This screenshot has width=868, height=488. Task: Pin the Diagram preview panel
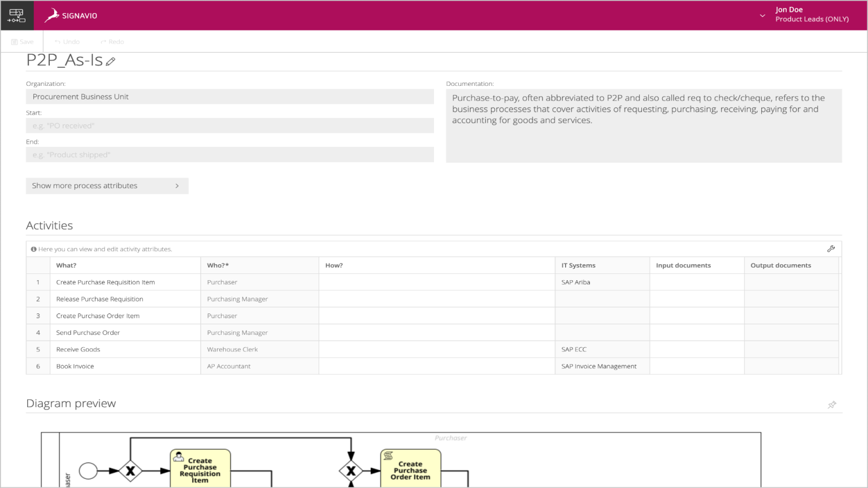pos(831,405)
